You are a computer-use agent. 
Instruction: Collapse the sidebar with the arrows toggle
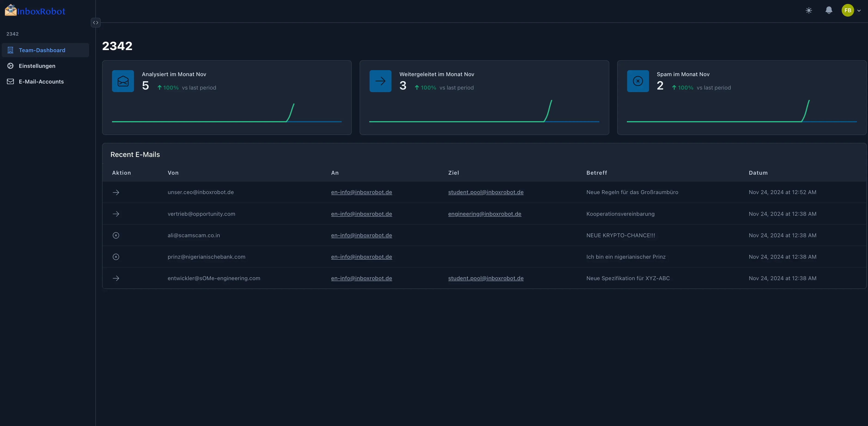(96, 23)
